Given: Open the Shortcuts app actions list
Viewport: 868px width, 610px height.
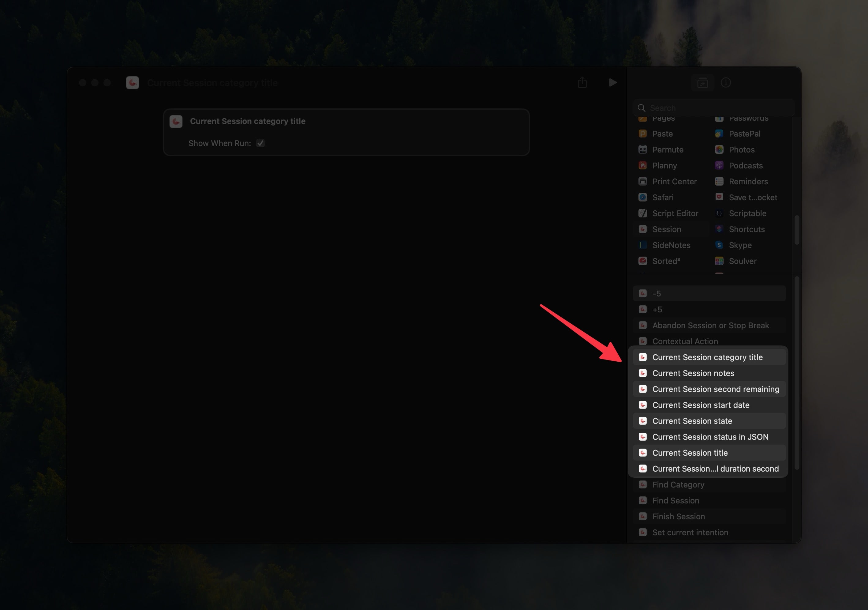Looking at the screenshot, I should [719, 229].
